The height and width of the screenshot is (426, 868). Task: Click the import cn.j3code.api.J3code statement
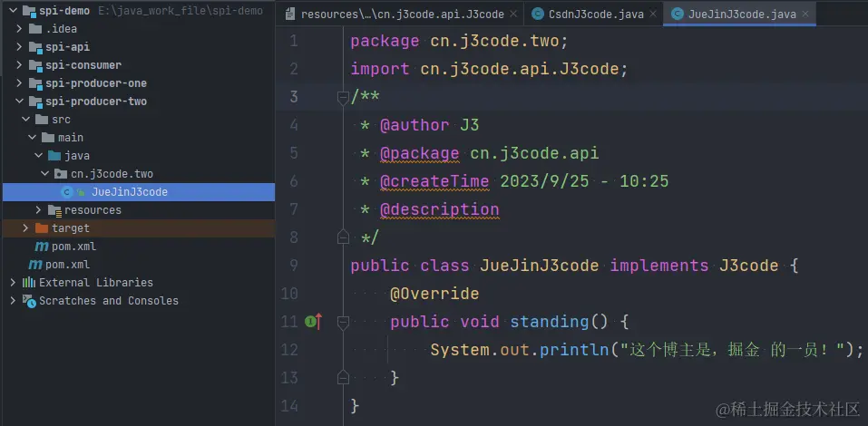489,69
